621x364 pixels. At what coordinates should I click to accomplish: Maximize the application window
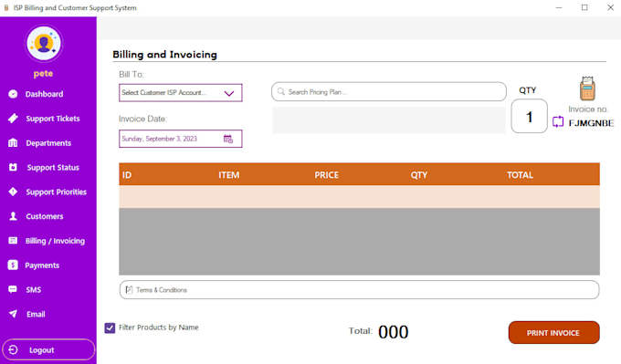coord(584,7)
